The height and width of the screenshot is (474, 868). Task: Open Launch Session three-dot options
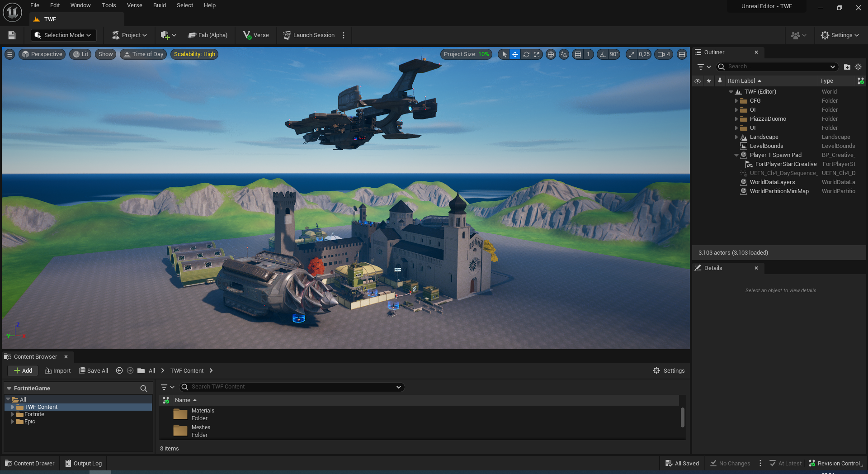(344, 35)
